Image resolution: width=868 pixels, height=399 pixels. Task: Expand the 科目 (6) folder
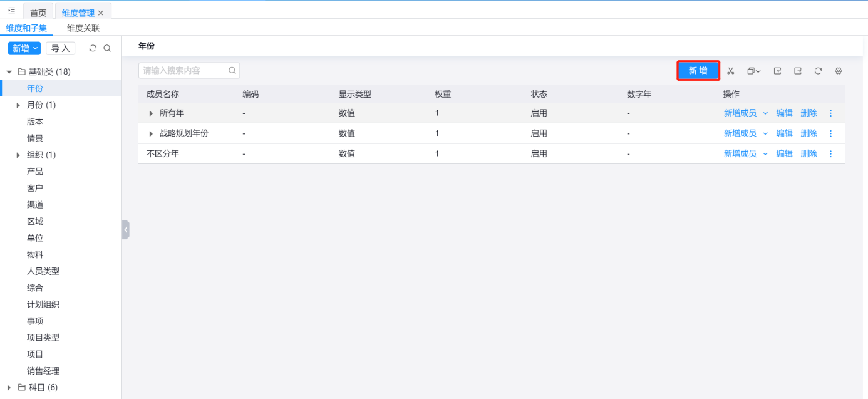9,388
